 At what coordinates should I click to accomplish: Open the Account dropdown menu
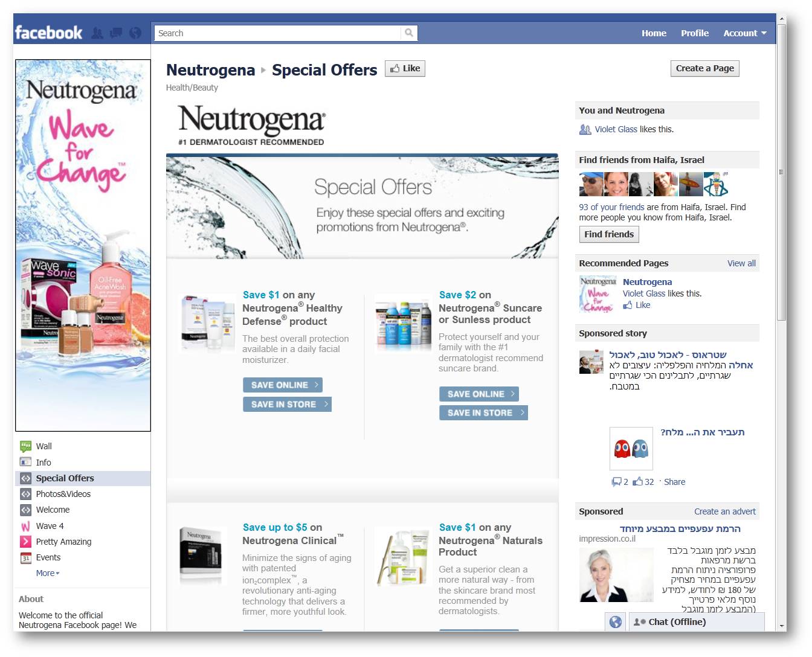tap(745, 33)
